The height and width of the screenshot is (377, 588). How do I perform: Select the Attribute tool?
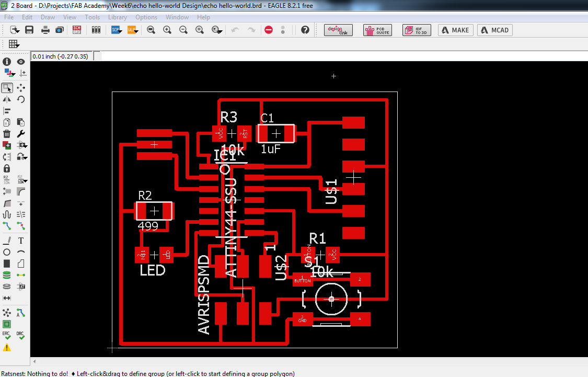click(21, 287)
